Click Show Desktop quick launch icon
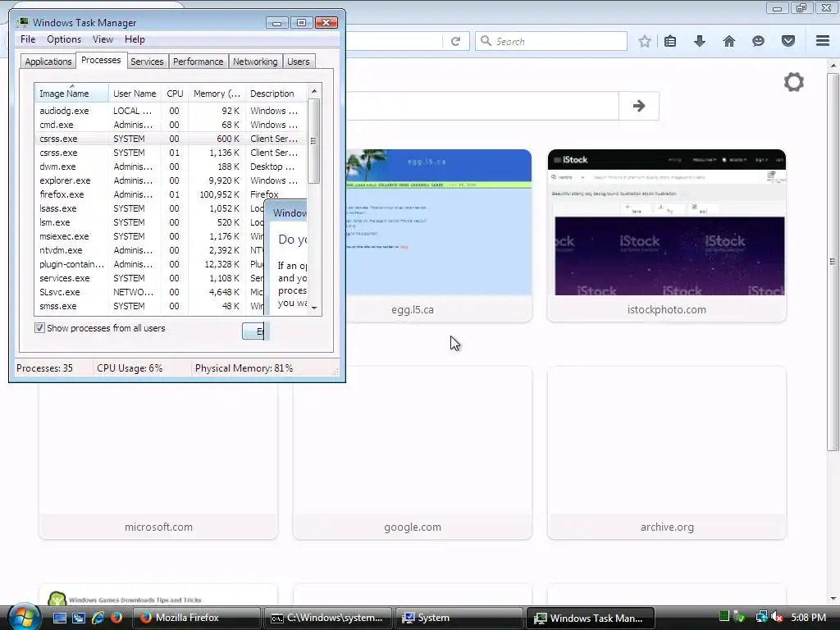The width and height of the screenshot is (840, 630). (x=60, y=618)
